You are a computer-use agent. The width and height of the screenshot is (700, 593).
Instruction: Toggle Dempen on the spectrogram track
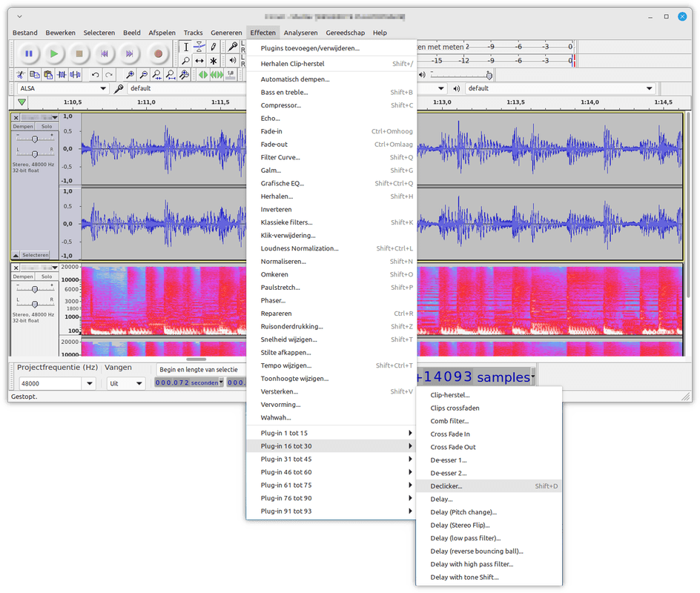(23, 276)
